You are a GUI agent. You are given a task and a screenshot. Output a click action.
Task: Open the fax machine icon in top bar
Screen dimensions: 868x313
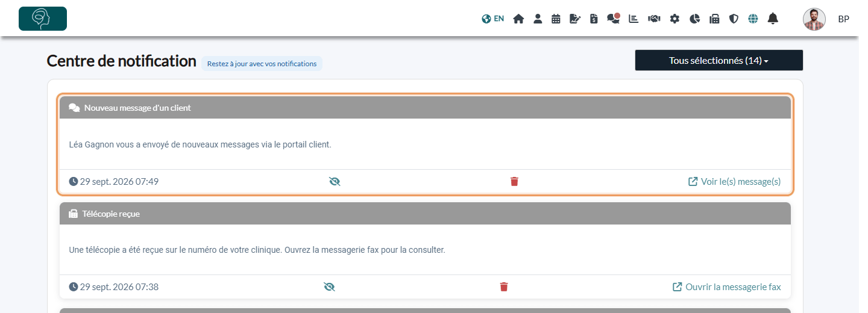[714, 19]
